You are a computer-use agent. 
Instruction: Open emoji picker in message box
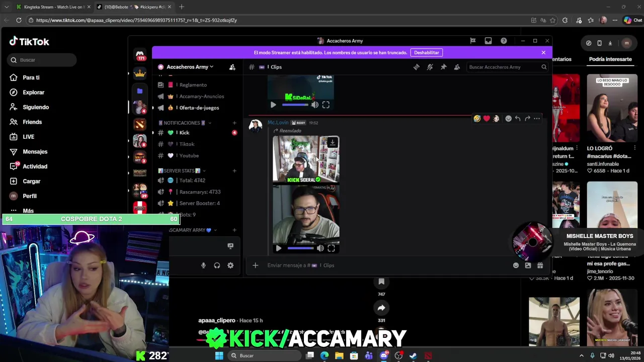click(x=516, y=265)
